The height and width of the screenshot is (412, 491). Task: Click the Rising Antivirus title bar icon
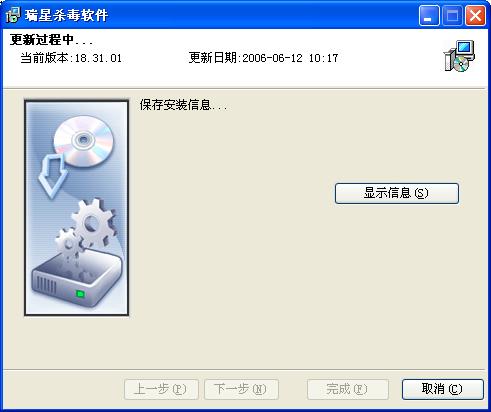tap(12, 15)
